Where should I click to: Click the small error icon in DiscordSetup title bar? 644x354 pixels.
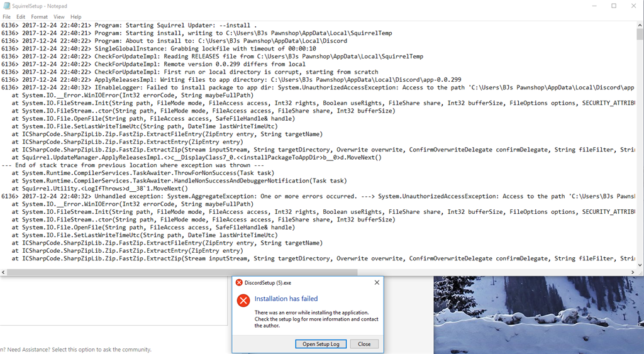[x=239, y=282]
